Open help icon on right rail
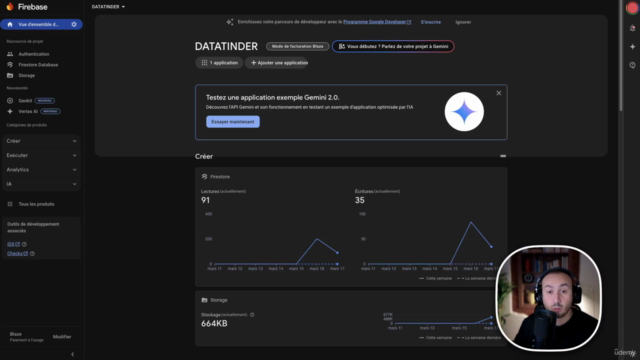640x360 pixels. point(632,65)
